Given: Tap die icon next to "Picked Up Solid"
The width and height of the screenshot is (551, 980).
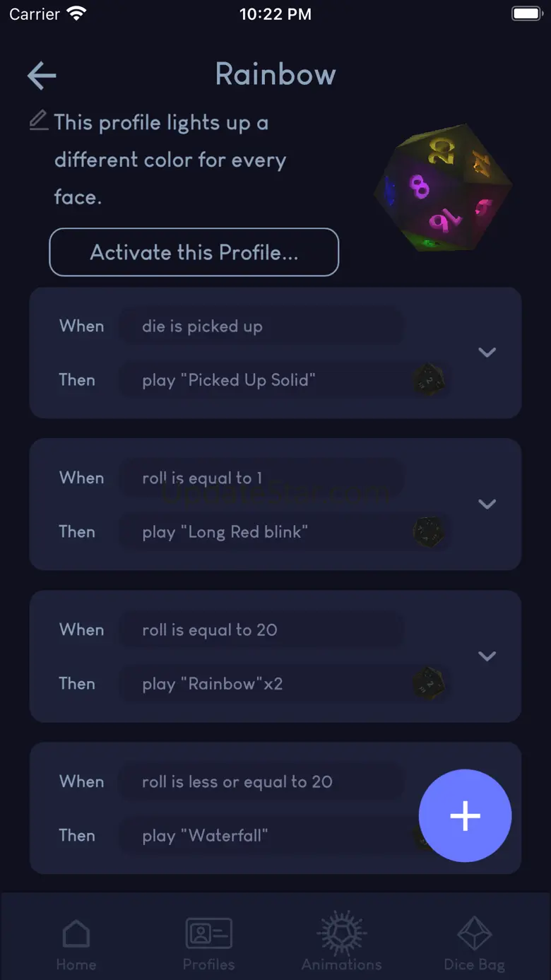Looking at the screenshot, I should [429, 379].
